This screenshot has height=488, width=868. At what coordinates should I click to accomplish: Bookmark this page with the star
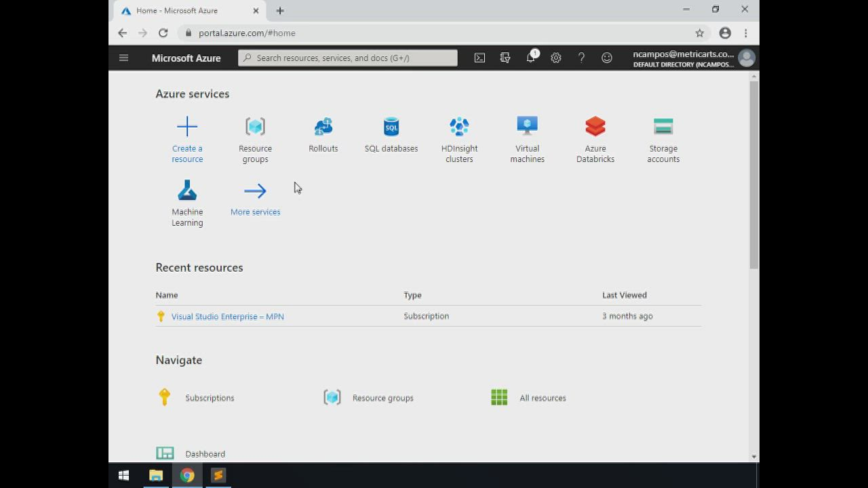click(700, 33)
